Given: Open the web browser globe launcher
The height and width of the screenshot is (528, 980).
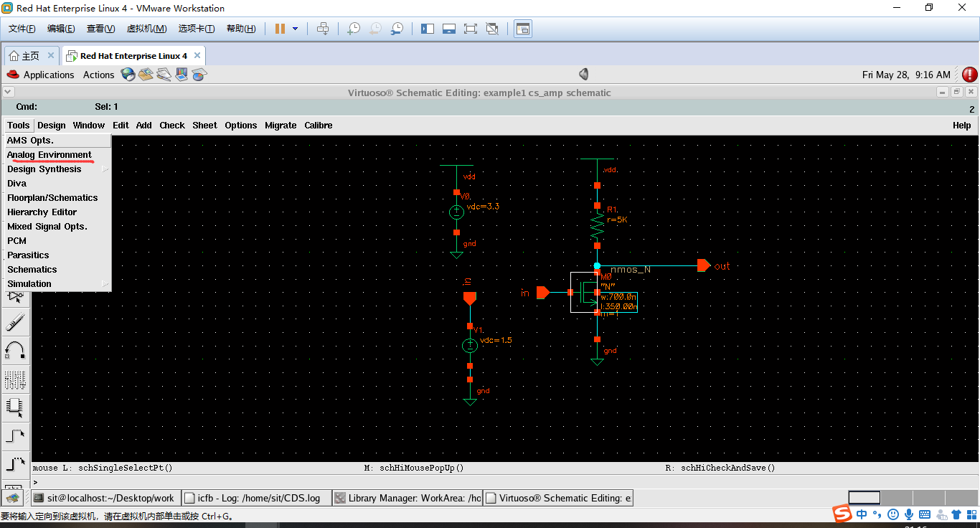Looking at the screenshot, I should [x=128, y=74].
